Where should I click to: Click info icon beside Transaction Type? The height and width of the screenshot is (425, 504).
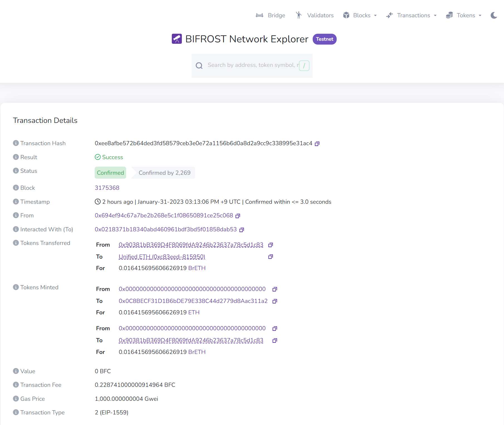pos(16,412)
